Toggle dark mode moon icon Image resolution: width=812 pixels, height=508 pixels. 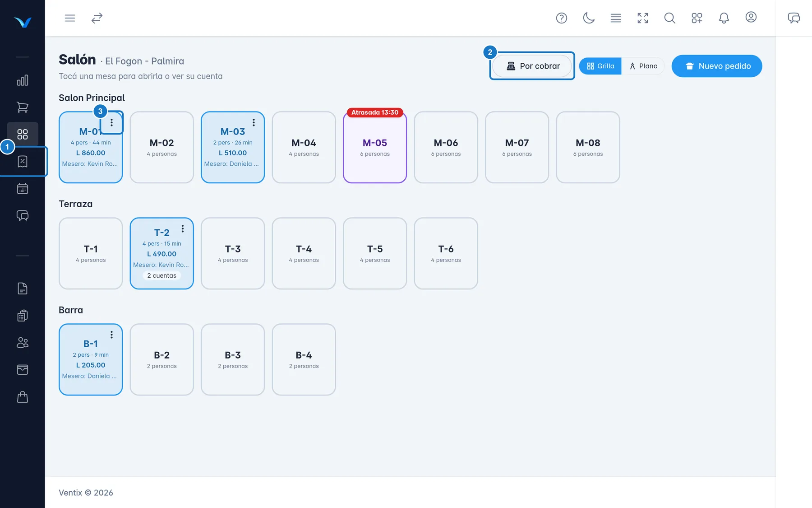click(x=589, y=18)
